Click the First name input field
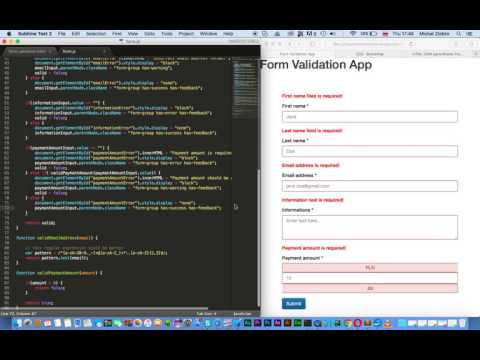Screen dimensions: 480x360 (x=370, y=117)
